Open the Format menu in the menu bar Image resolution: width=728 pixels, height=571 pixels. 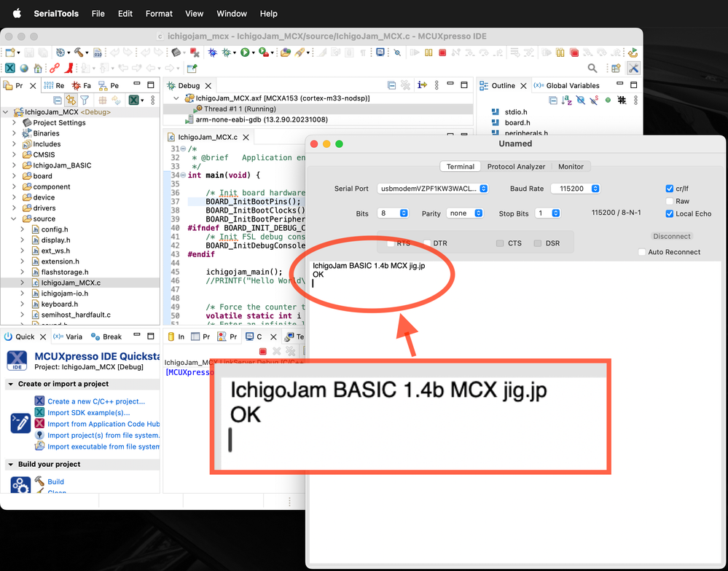(159, 13)
